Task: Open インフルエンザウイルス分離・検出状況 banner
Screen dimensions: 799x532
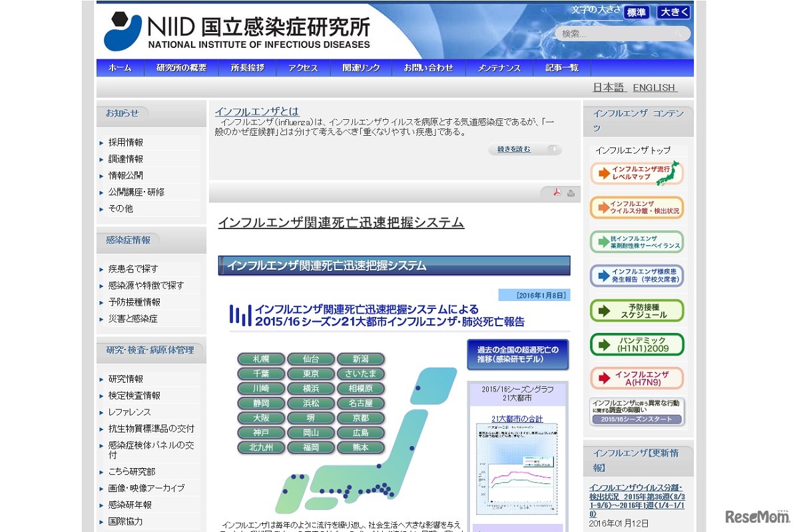Action: (637, 208)
